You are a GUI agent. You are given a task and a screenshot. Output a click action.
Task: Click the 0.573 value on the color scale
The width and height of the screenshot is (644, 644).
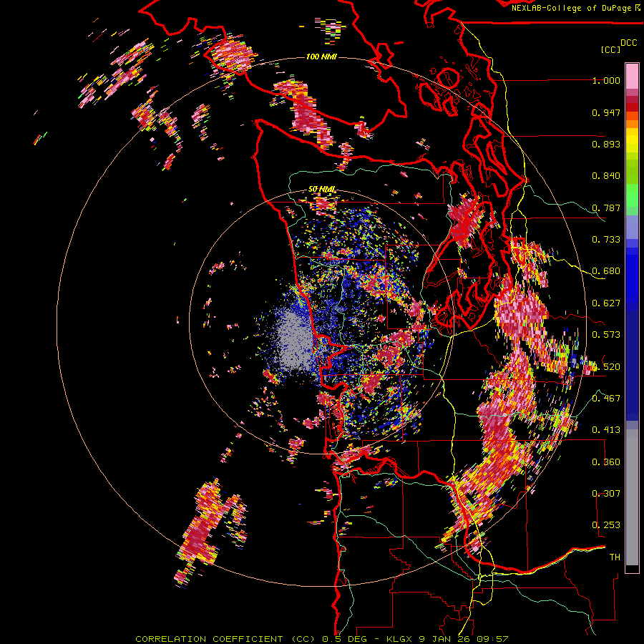(606, 335)
